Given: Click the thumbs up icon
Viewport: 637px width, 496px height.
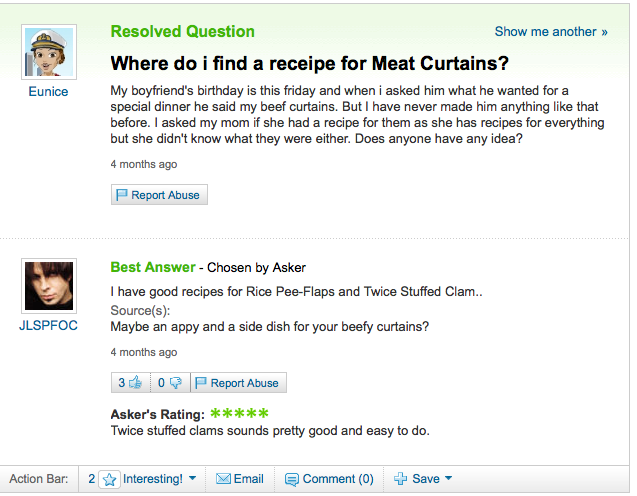Looking at the screenshot, I should coord(135,383).
